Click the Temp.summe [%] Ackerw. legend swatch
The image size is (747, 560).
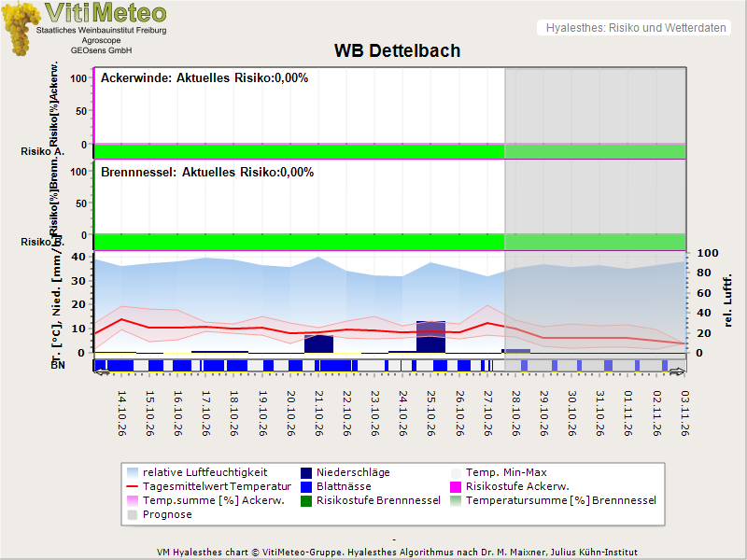coord(133,501)
